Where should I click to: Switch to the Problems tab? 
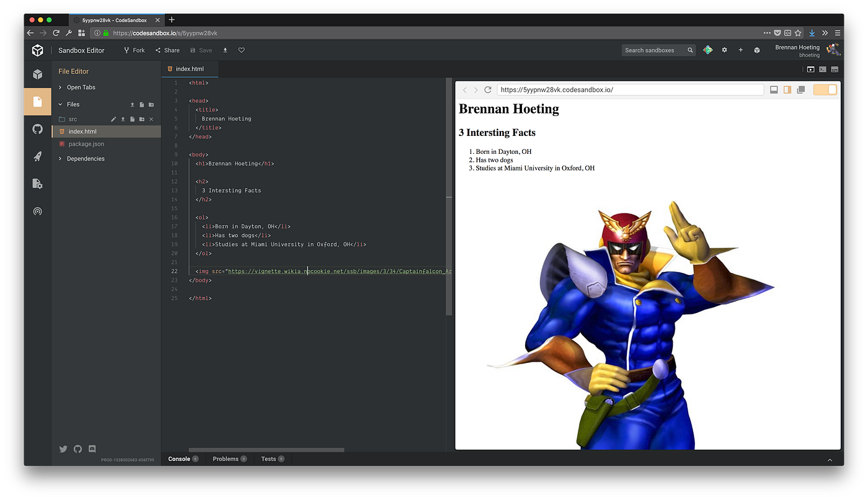(x=226, y=458)
